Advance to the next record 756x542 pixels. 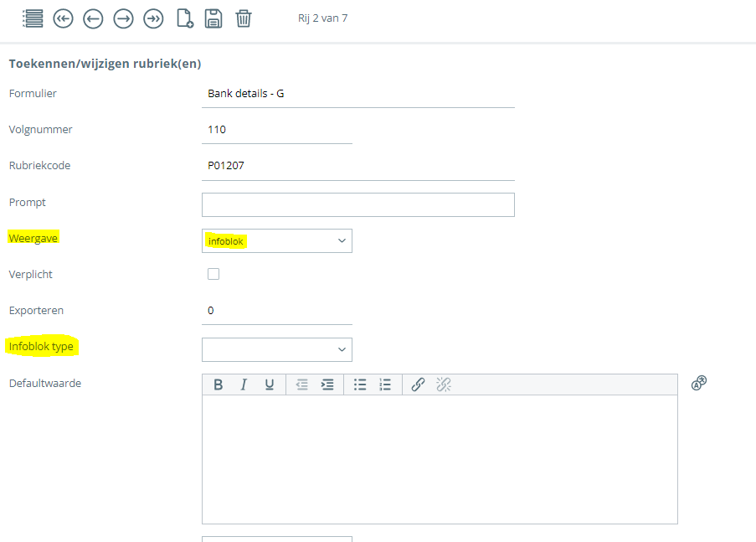pyautogui.click(x=123, y=18)
